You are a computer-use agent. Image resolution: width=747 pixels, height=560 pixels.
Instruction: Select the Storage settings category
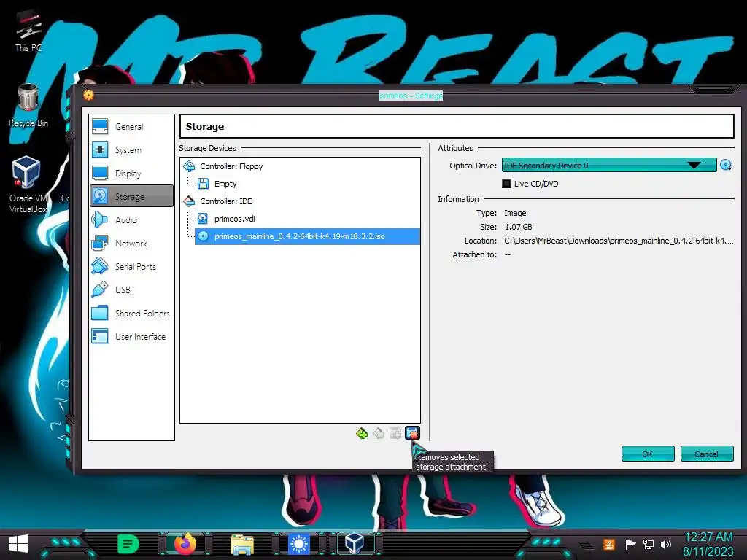click(x=131, y=196)
